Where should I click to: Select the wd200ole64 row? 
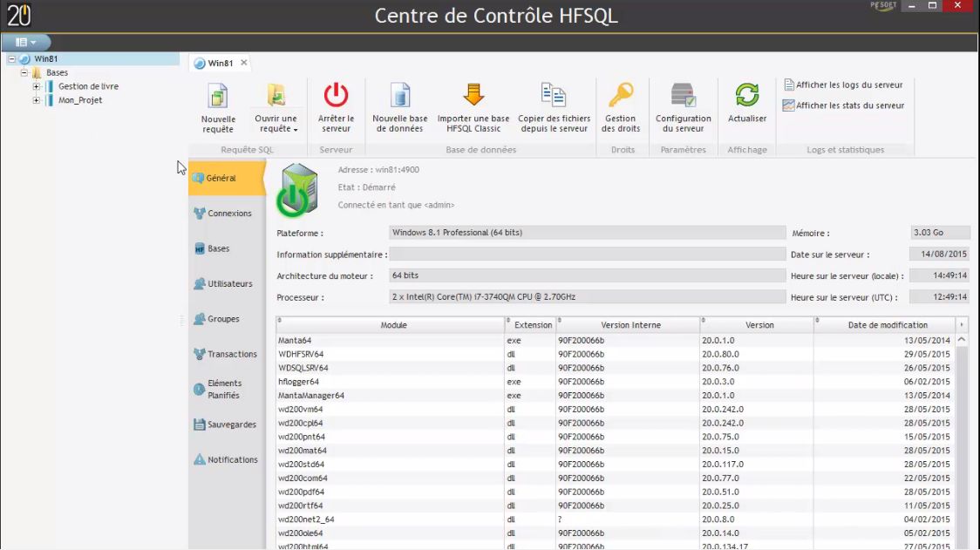pos(615,533)
